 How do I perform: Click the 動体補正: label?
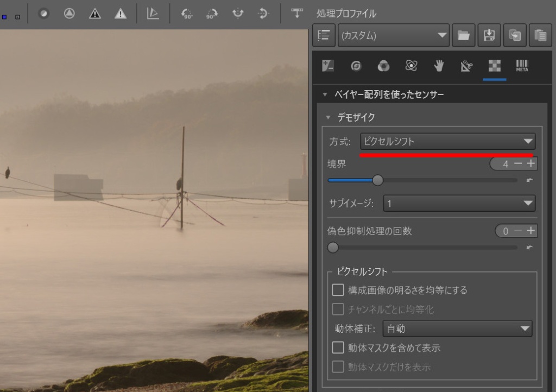[x=355, y=329]
